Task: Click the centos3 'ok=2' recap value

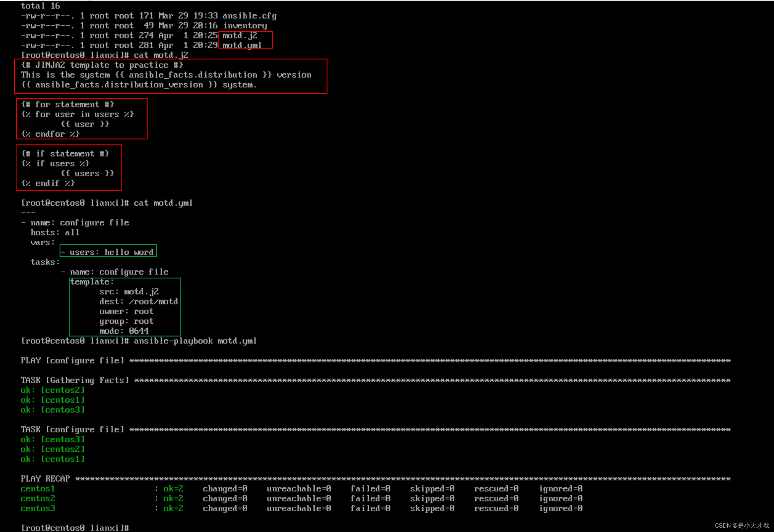Action: 173,508
